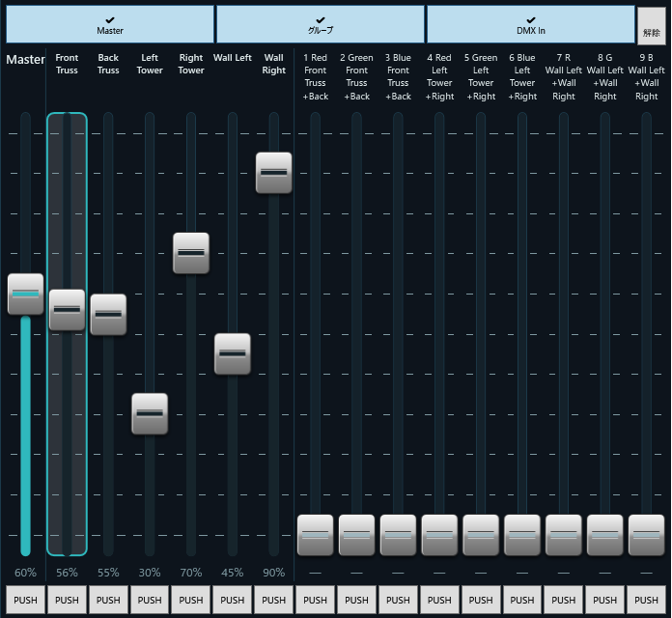
Task: Click the Right Tower fader handle
Action: (x=191, y=253)
